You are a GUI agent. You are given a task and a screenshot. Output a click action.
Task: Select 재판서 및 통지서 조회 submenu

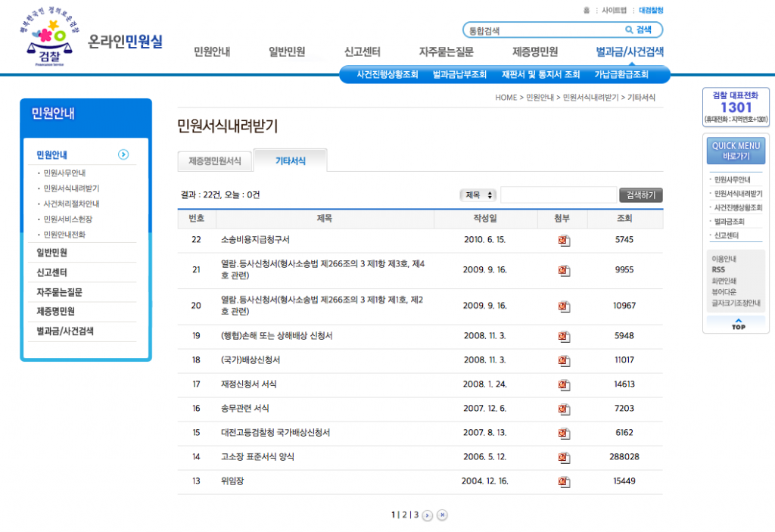[x=540, y=75]
